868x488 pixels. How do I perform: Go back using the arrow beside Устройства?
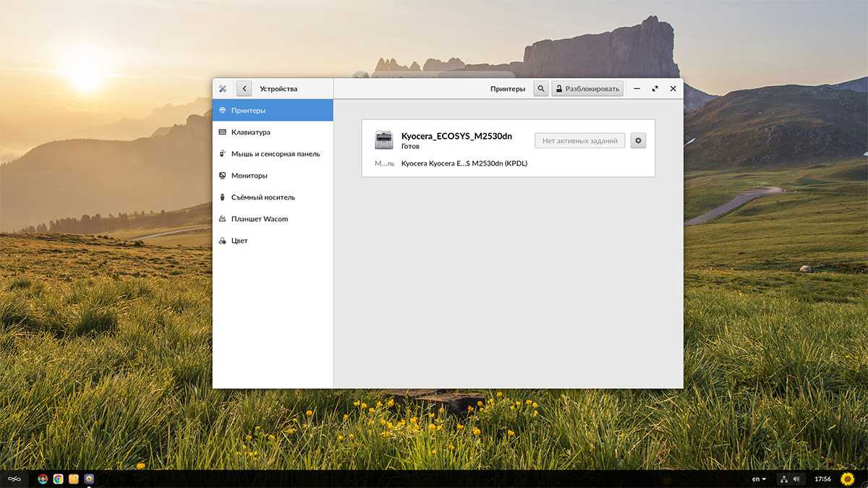point(244,89)
